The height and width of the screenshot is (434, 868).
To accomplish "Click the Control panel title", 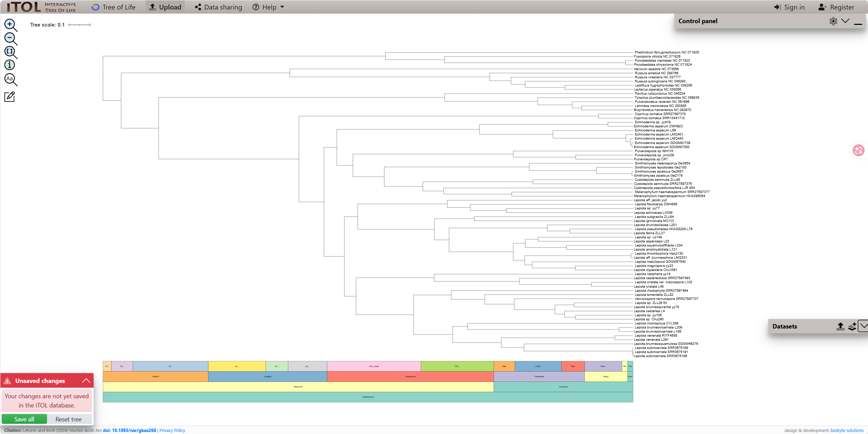I will [698, 21].
